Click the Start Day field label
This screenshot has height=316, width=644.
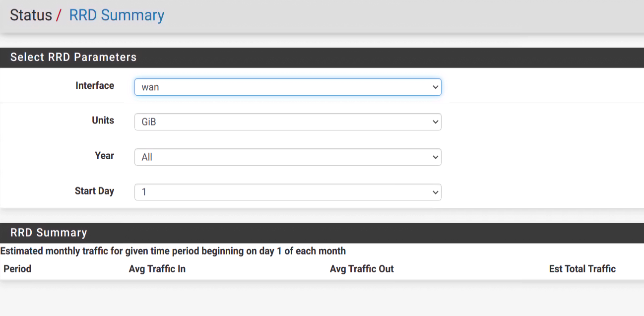click(x=94, y=191)
